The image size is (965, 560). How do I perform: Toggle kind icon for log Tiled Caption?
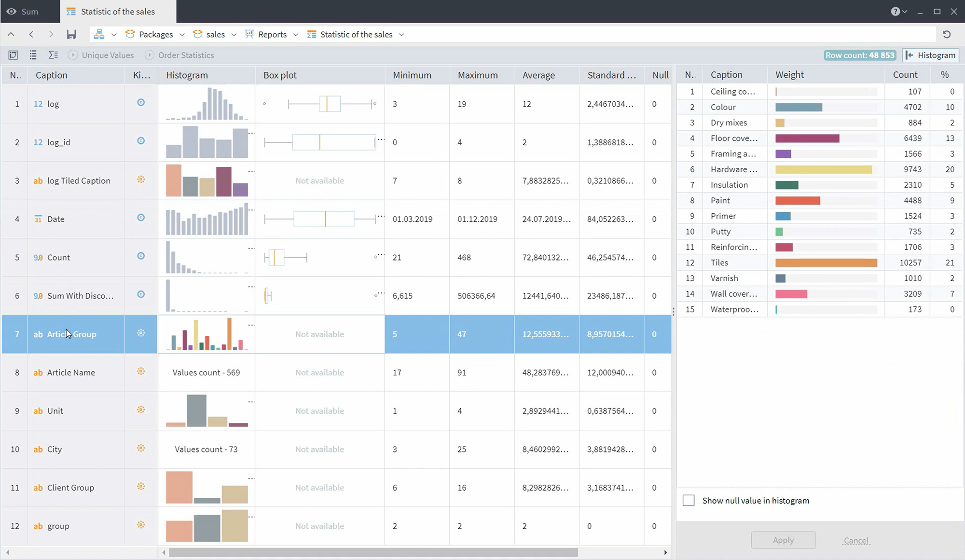click(141, 179)
